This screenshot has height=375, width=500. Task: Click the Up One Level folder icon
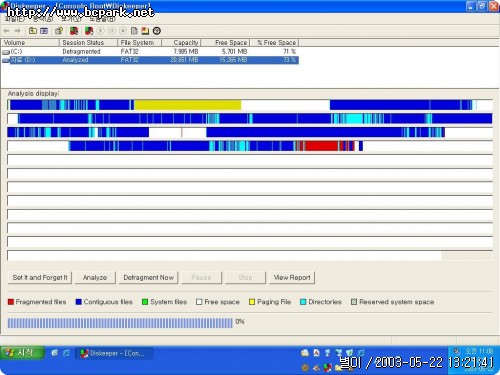pyautogui.click(x=33, y=31)
